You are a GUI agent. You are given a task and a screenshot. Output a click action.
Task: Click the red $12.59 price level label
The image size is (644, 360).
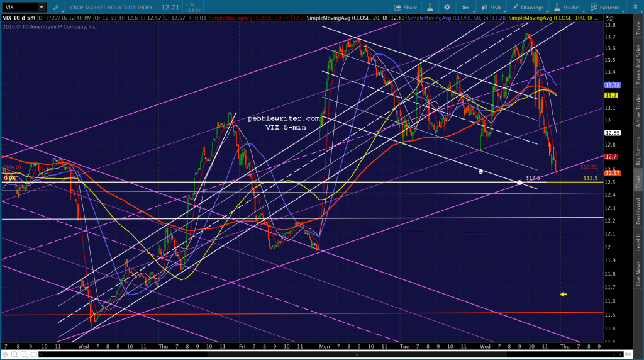589,167
